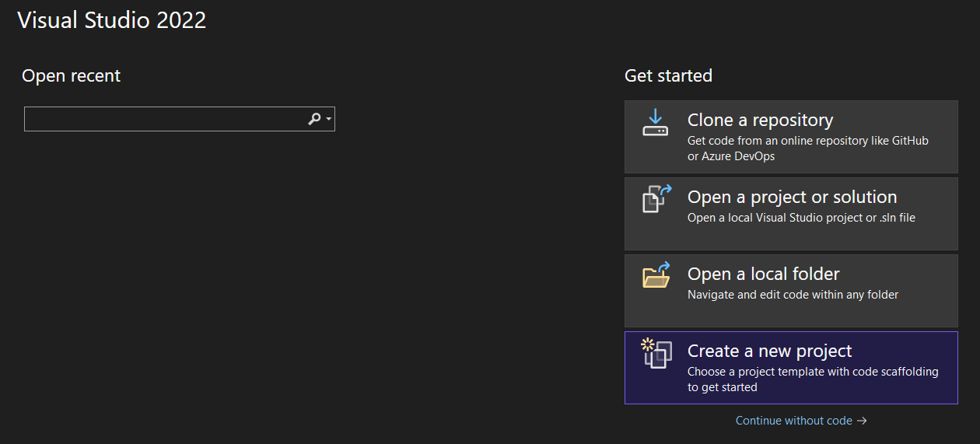Click the arrow beside Continue without code
The width and height of the screenshot is (980, 444).
pyautogui.click(x=862, y=421)
